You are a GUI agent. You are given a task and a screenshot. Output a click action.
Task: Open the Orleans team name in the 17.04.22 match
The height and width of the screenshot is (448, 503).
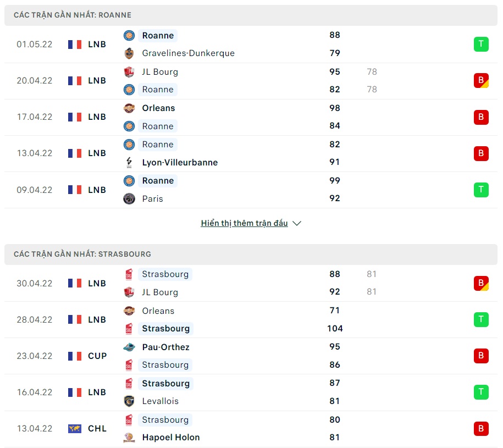tap(158, 108)
